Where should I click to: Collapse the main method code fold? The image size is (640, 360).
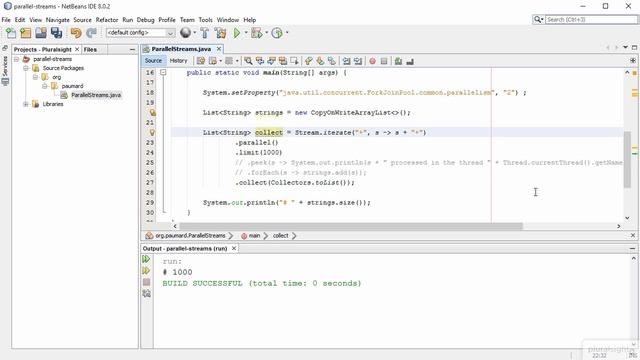(x=163, y=73)
